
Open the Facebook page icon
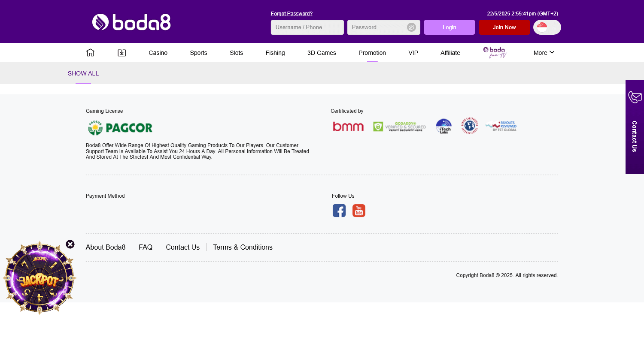[339, 211]
